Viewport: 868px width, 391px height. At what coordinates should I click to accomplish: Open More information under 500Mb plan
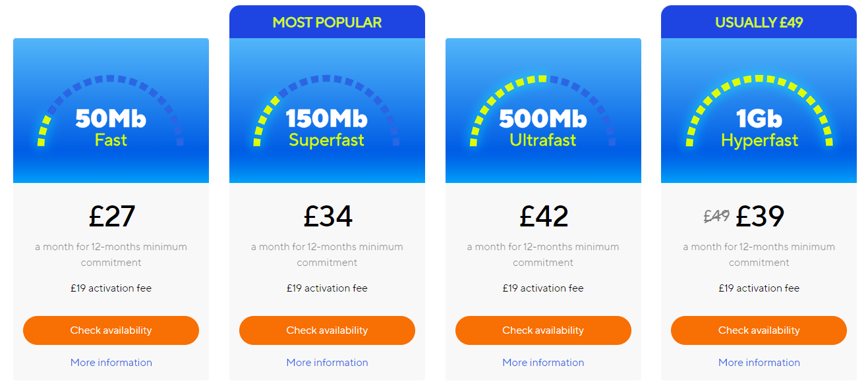(x=543, y=363)
